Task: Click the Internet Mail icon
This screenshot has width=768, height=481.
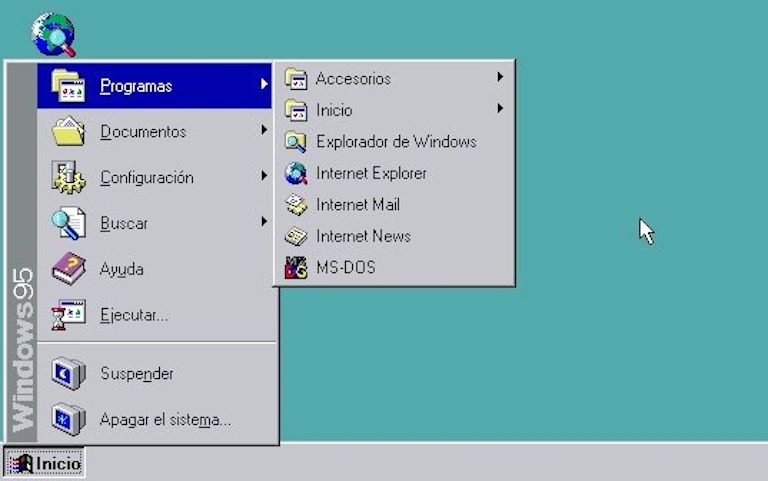Action: 296,205
